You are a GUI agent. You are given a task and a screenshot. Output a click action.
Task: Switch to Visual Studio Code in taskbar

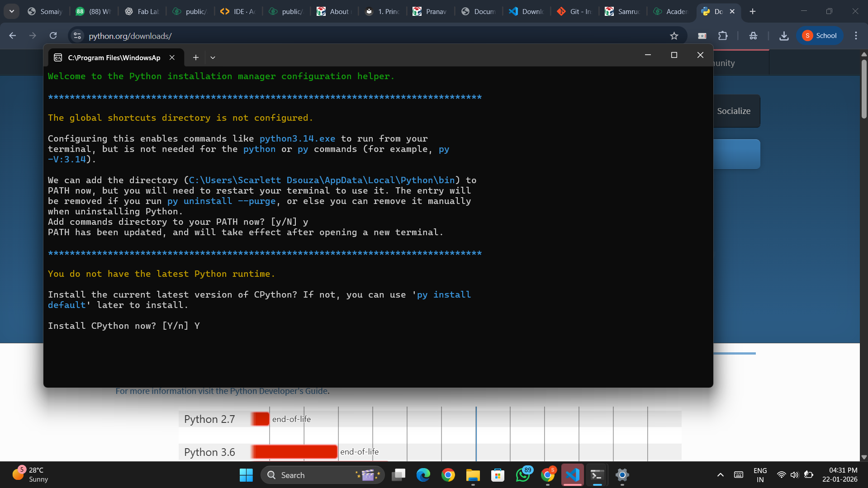pyautogui.click(x=572, y=475)
